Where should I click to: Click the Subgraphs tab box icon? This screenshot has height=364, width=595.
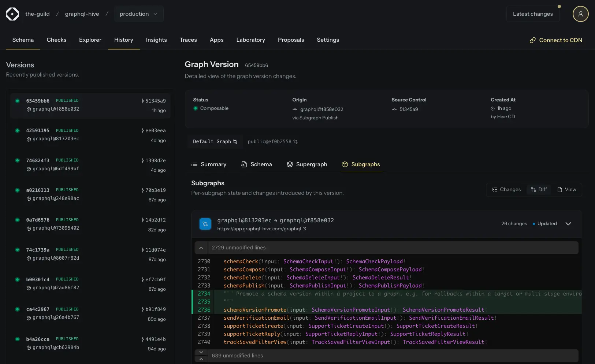pos(345,164)
